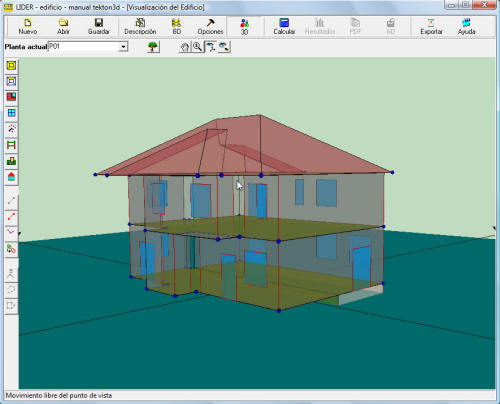Image resolution: width=500 pixels, height=404 pixels.
Task: Click the tree icon button
Action: point(153,47)
